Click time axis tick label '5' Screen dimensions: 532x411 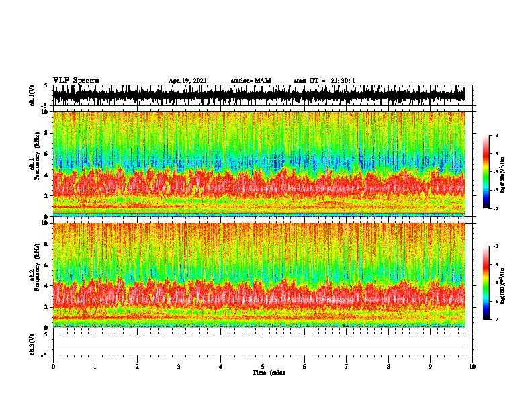[x=263, y=367]
